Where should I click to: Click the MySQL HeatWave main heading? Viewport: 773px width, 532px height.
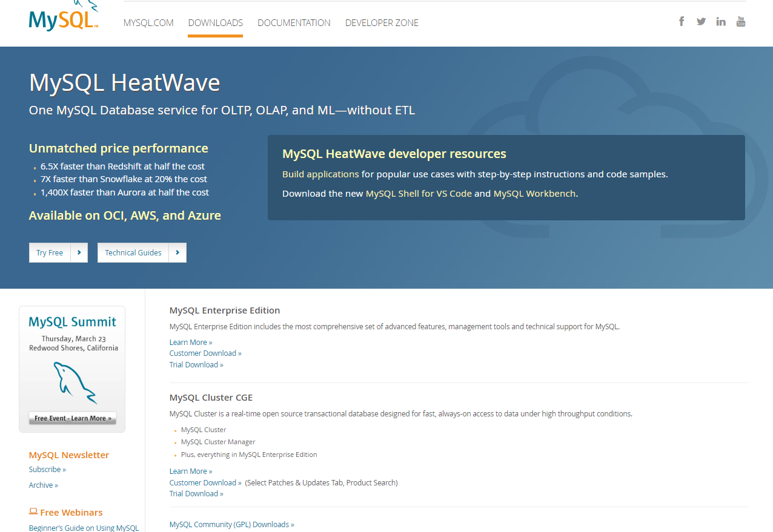(125, 82)
